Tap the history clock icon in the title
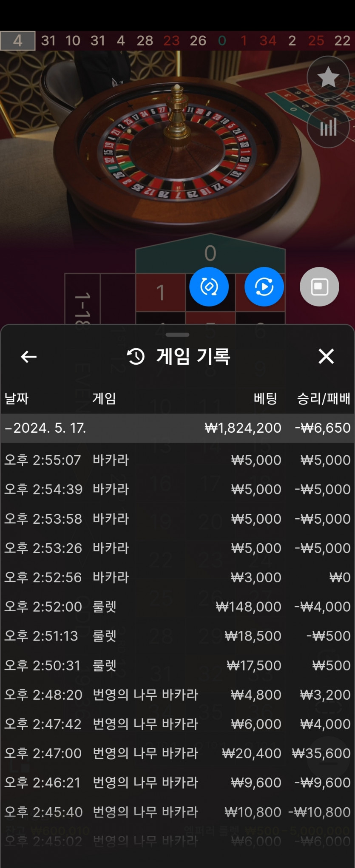Screen dimensions: 355x868 coord(136,356)
